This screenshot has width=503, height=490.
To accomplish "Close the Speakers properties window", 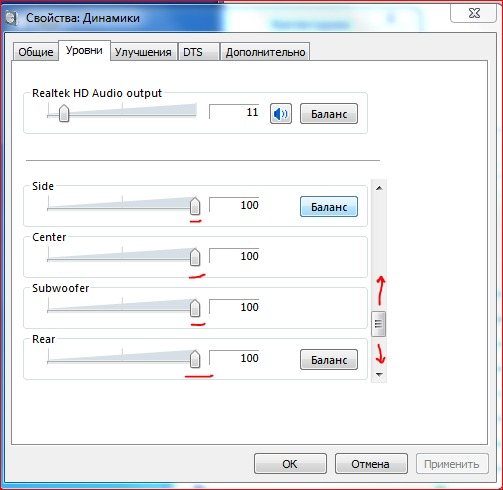I will 474,13.
